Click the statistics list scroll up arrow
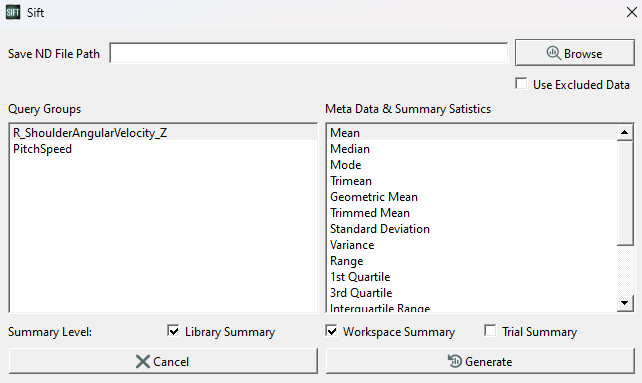 (x=624, y=132)
